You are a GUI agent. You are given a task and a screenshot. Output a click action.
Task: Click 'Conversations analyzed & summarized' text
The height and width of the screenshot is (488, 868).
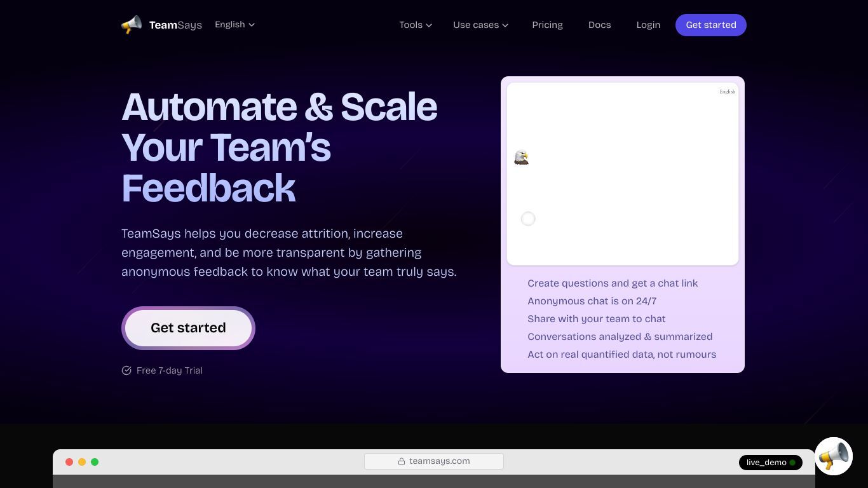click(620, 337)
